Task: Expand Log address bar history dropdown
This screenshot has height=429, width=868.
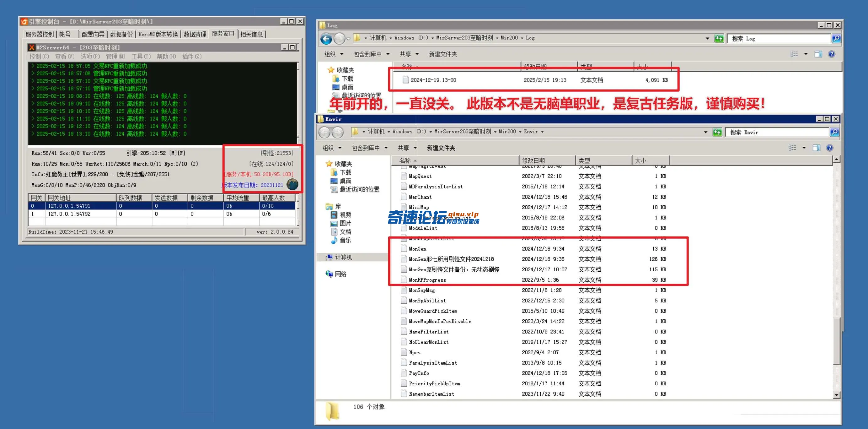Action: click(x=707, y=38)
